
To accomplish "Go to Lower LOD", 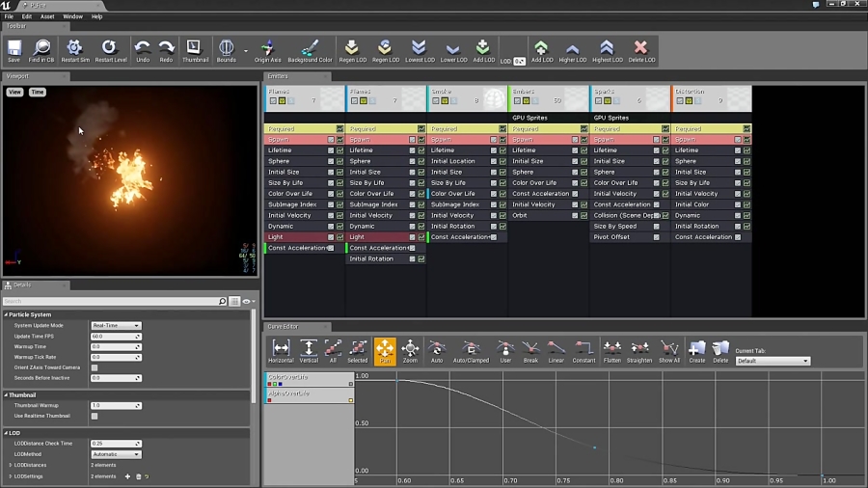I will click(x=453, y=50).
